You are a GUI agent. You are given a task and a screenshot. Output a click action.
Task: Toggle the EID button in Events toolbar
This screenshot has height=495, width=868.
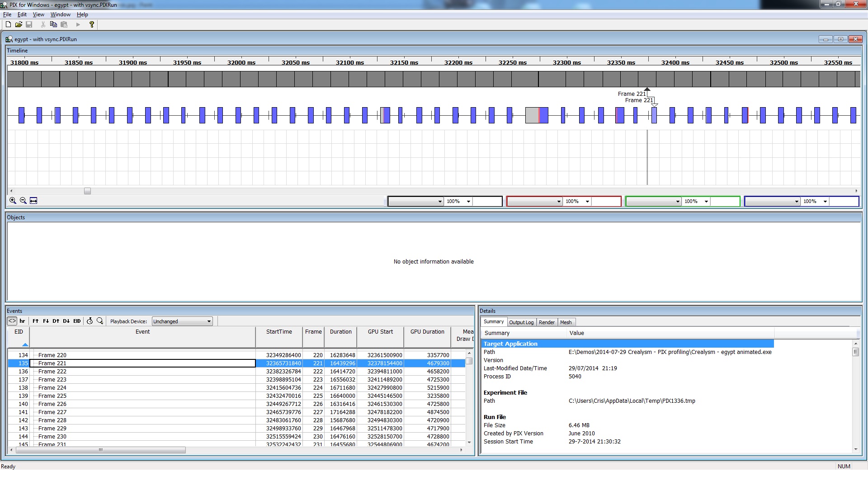(77, 321)
